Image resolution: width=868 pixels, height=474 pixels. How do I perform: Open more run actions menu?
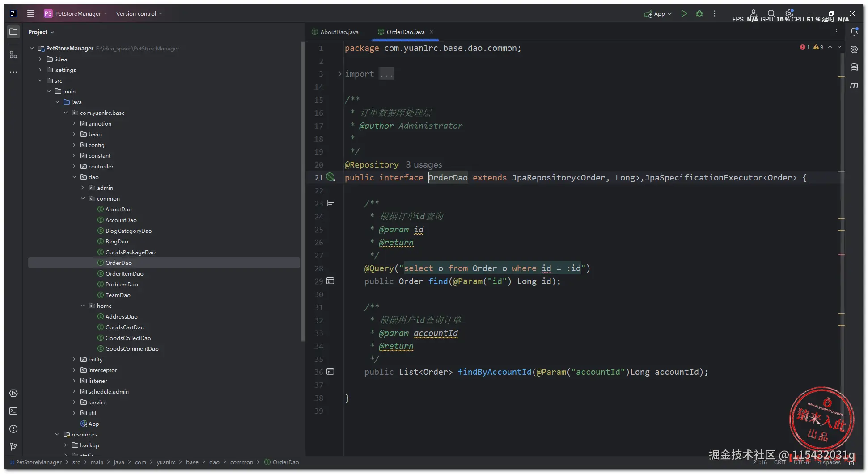pyautogui.click(x=715, y=13)
